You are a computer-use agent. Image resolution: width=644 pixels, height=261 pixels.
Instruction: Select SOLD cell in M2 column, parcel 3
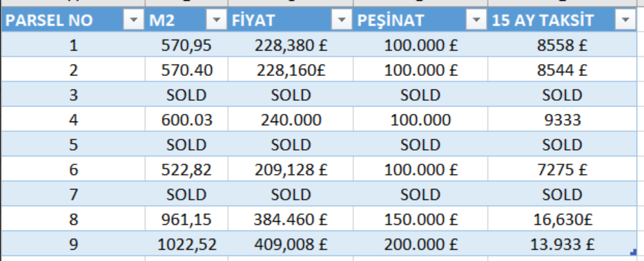[186, 95]
